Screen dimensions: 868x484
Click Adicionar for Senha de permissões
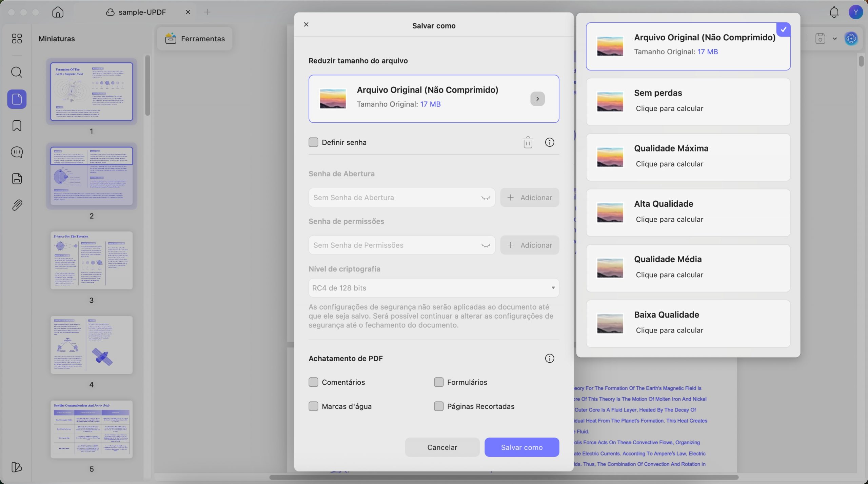[530, 245]
